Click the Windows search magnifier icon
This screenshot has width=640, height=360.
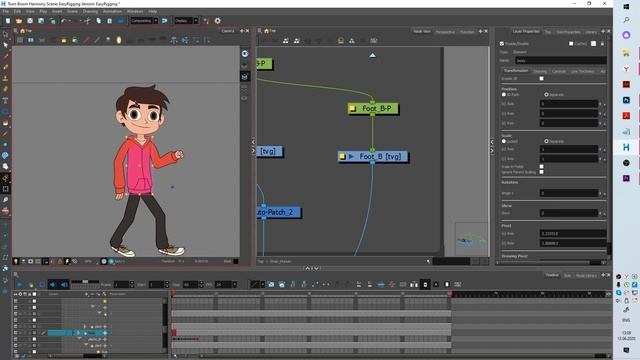coord(626,20)
